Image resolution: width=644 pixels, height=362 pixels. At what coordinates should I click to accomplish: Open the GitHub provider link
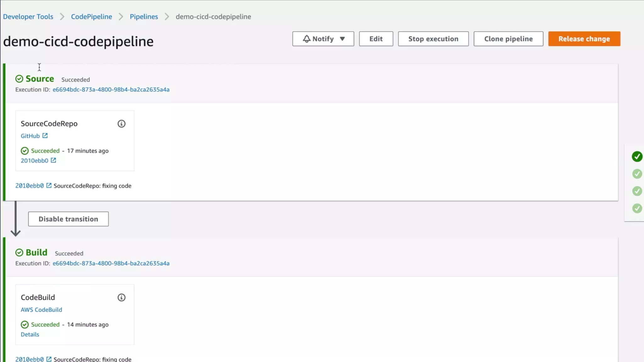click(30, 136)
